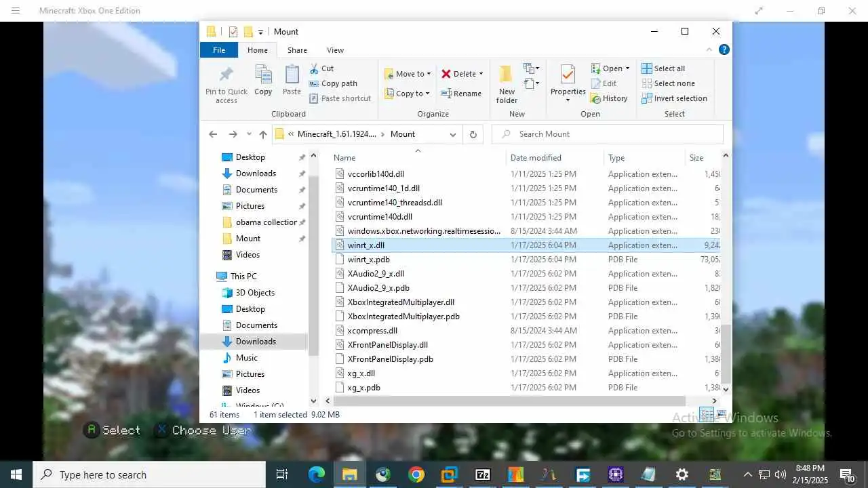Select 3D Objects in navigation pane
This screenshot has height=488, width=868.
[x=255, y=293]
